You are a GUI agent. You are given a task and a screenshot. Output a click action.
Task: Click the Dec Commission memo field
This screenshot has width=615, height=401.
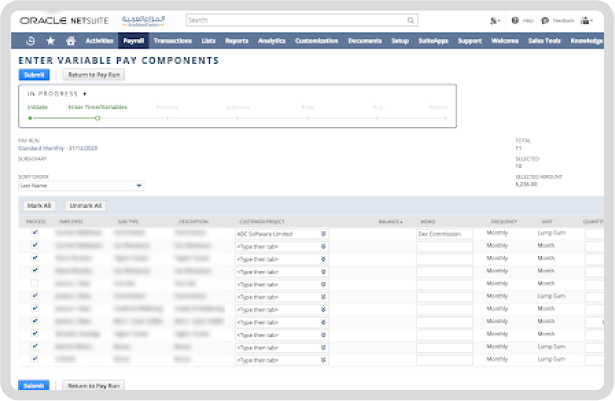[444, 233]
